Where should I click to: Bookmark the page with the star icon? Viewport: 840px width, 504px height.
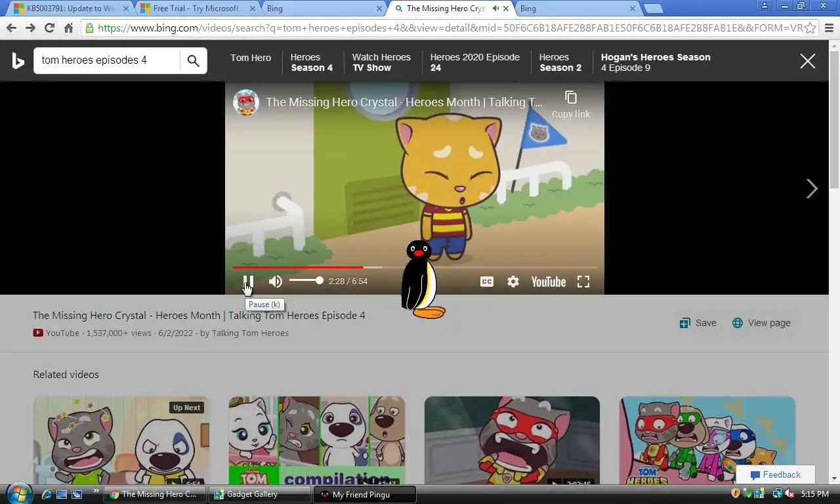coord(810,28)
